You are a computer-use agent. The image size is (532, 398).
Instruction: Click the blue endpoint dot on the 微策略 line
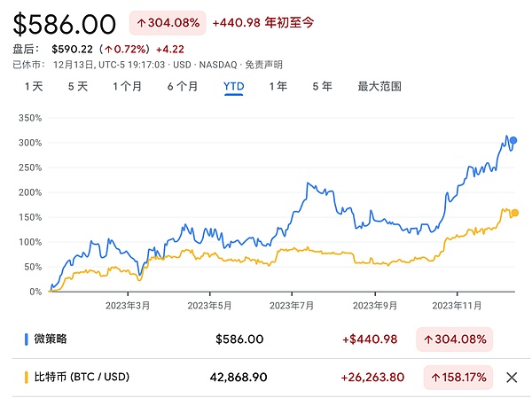tap(513, 141)
